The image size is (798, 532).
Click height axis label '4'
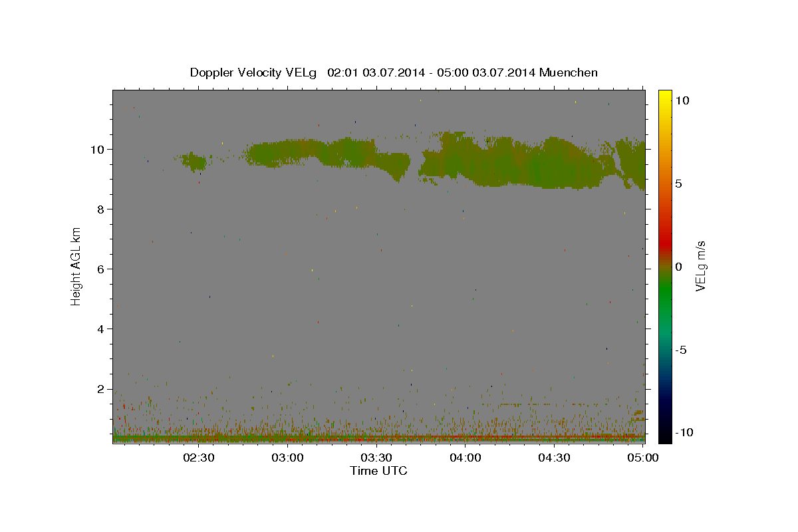point(102,329)
